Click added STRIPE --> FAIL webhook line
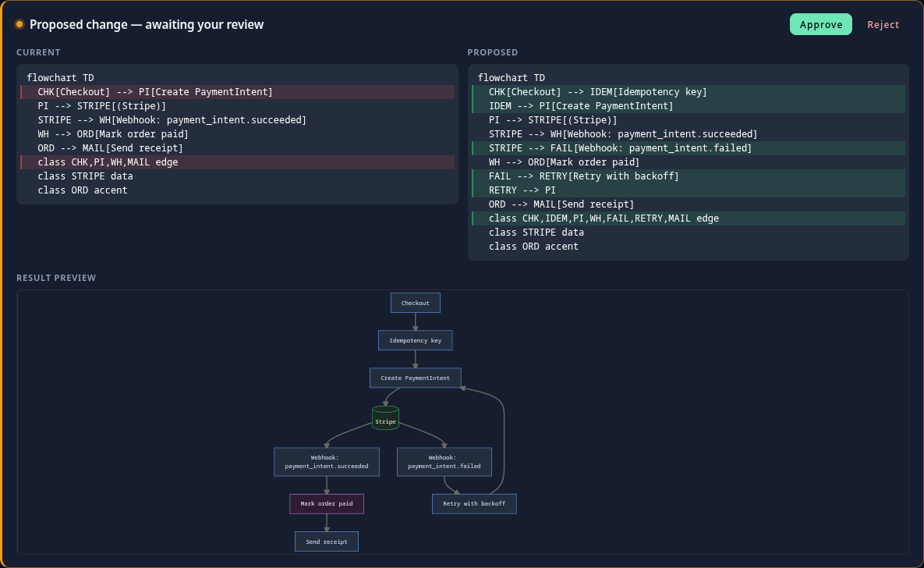The width and height of the screenshot is (924, 568). click(689, 148)
